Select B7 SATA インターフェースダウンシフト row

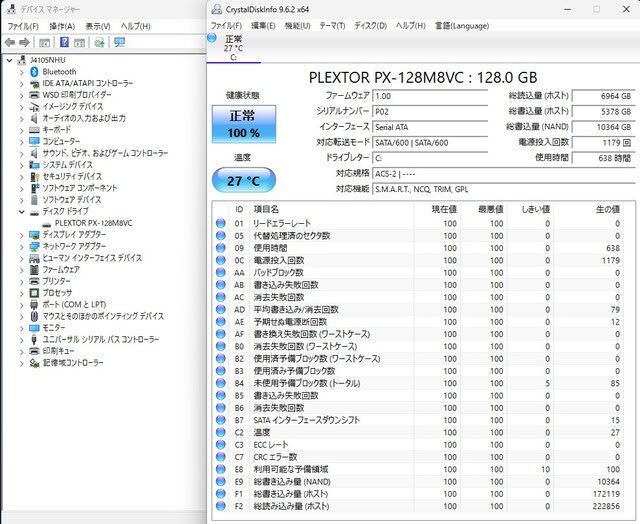pos(419,420)
